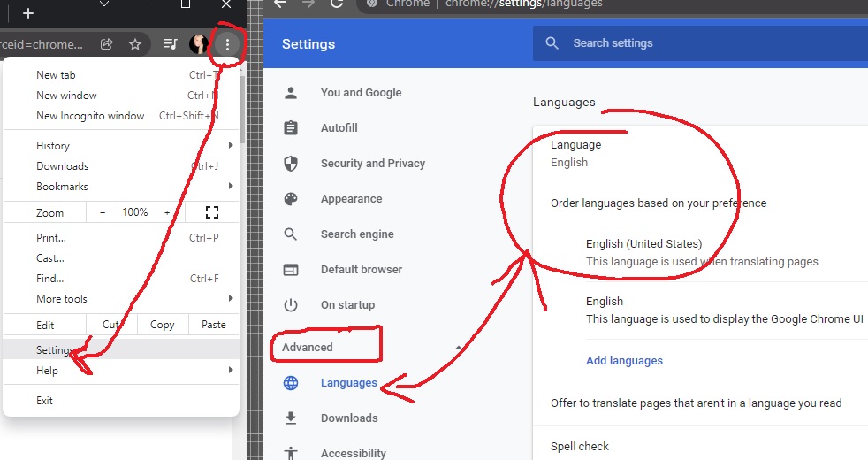Reload the settings page

pos(337,4)
